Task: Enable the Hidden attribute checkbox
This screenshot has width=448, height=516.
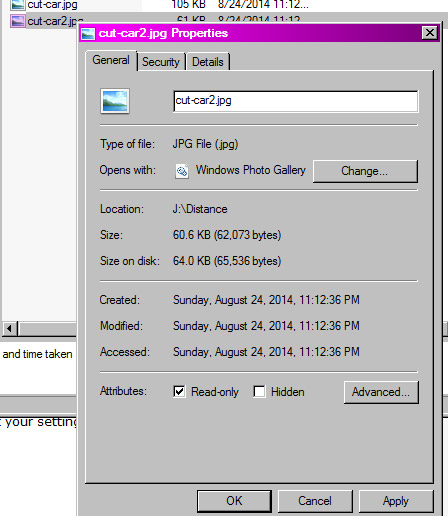Action: tap(259, 391)
